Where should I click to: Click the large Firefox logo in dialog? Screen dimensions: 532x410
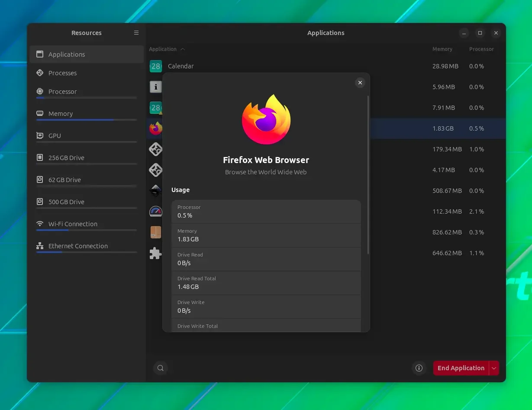266,120
